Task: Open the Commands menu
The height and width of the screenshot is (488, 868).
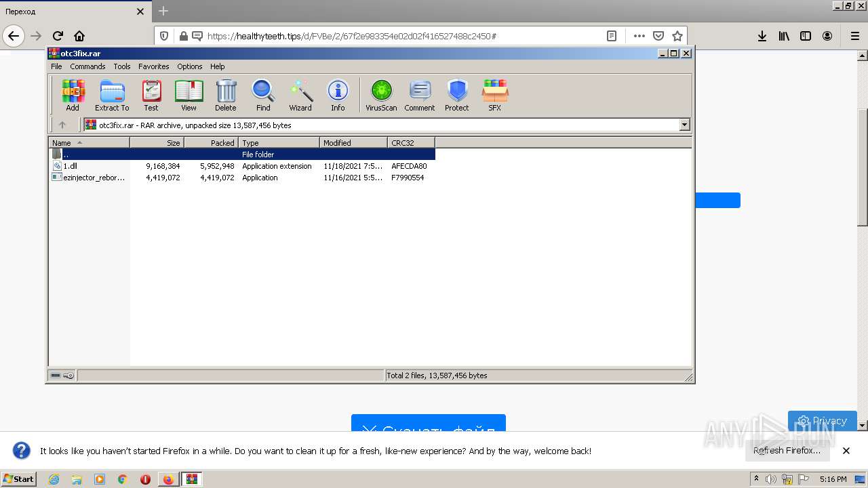Action: pyautogui.click(x=87, y=66)
